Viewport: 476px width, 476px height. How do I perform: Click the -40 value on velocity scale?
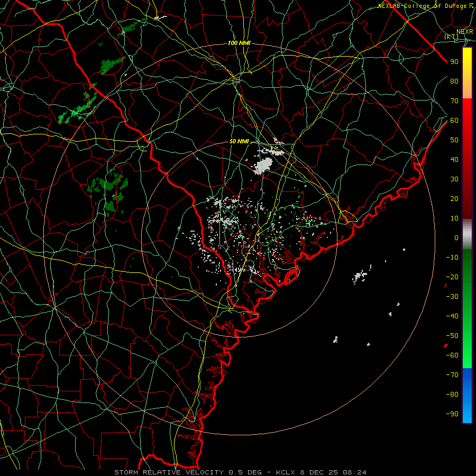tap(452, 316)
